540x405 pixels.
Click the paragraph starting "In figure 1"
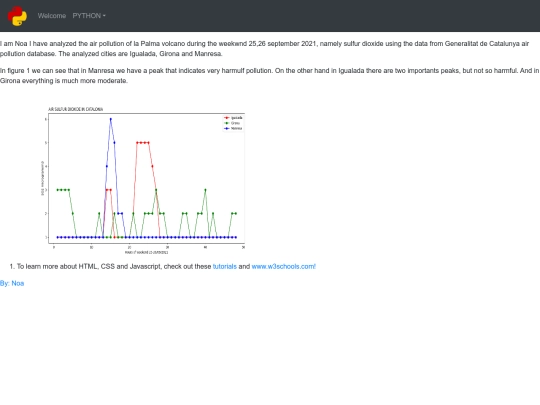pyautogui.click(x=269, y=75)
